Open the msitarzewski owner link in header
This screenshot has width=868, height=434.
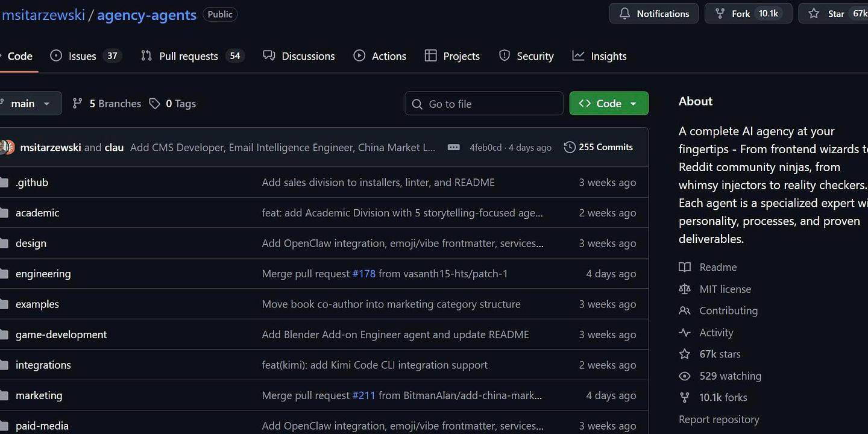tap(43, 14)
